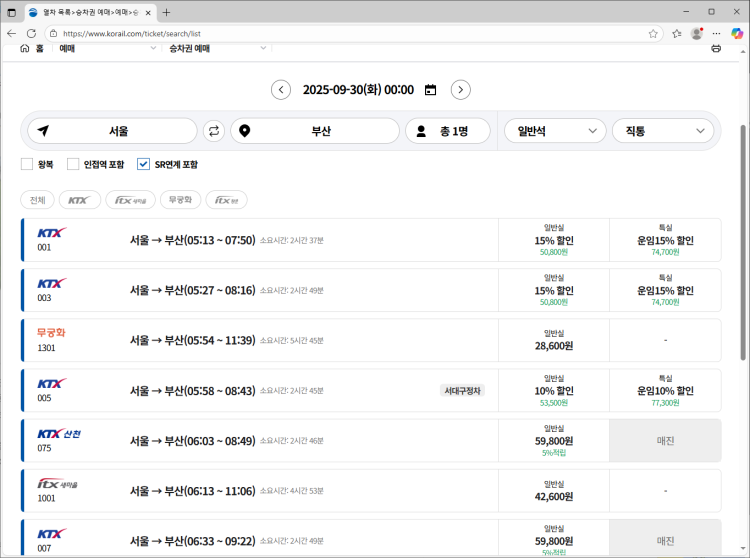Click the browser address bar URL
This screenshot has height=558, width=750.
coord(132,33)
